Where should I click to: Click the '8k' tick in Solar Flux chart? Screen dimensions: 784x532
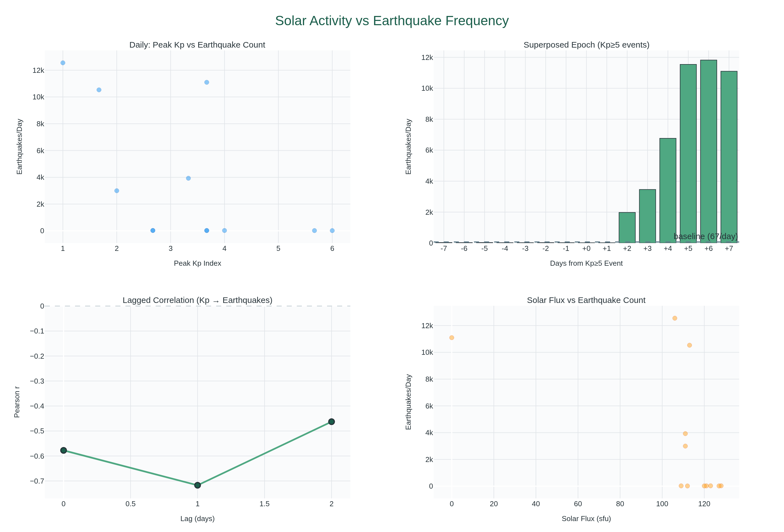[x=429, y=379]
